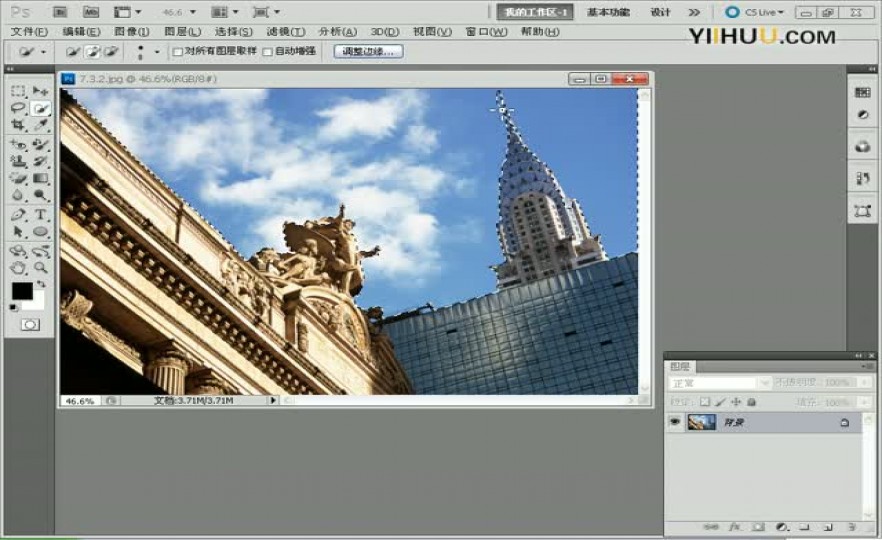
Task: Select the Rectangular Marquee tool
Action: [19, 91]
